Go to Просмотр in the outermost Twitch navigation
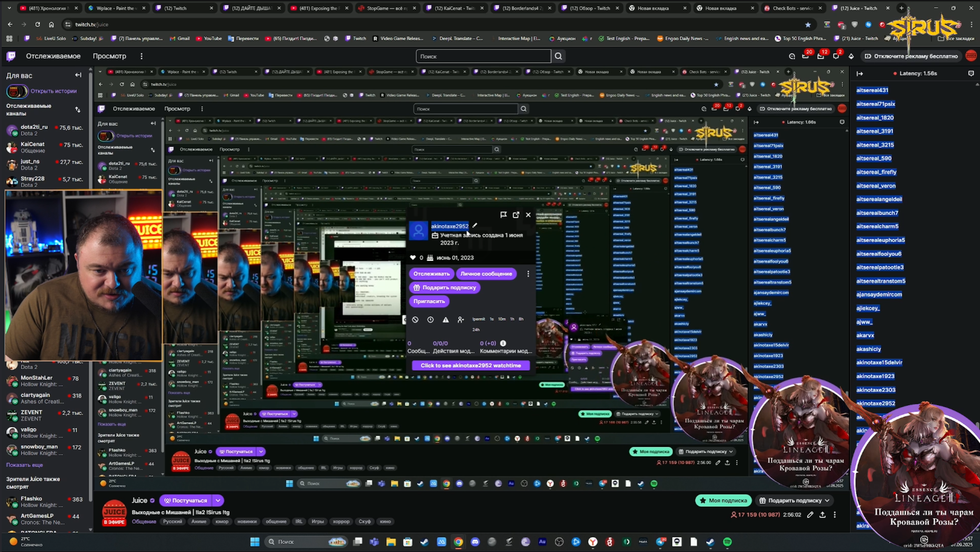This screenshot has height=552, width=980. [x=109, y=56]
